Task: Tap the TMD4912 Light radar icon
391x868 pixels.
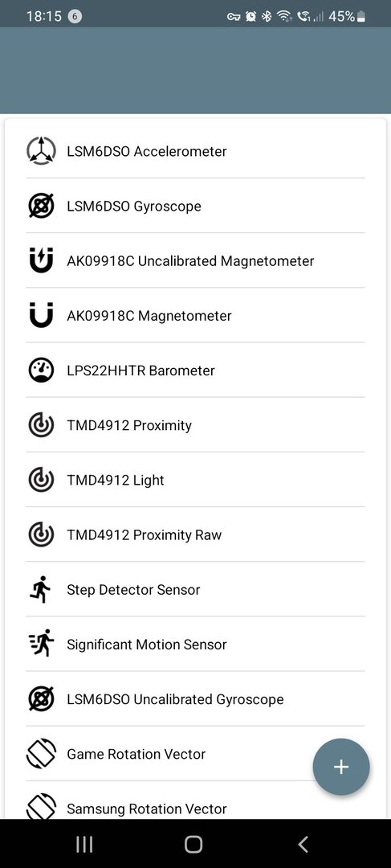Action: pyautogui.click(x=42, y=480)
